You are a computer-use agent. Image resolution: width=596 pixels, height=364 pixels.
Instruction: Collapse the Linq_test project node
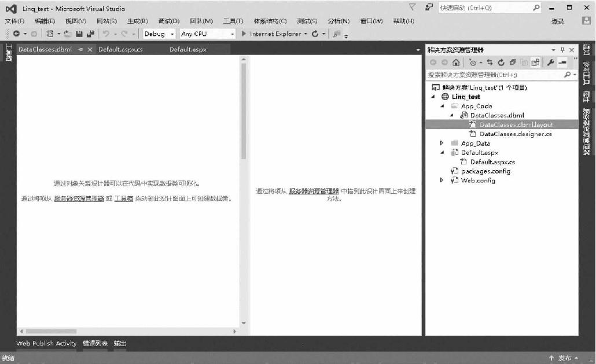pyautogui.click(x=433, y=97)
